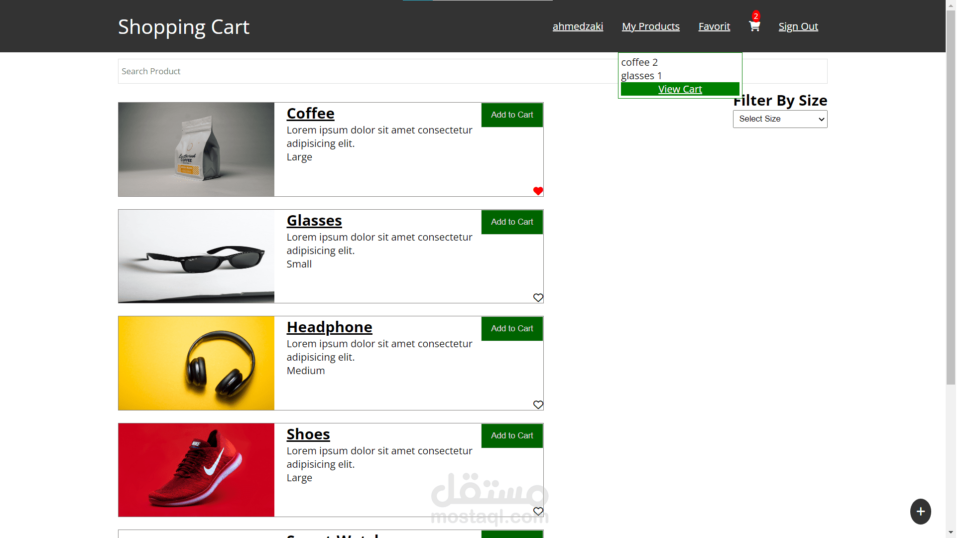The height and width of the screenshot is (538, 980).
Task: Click the red Shoes product image
Action: (x=196, y=470)
